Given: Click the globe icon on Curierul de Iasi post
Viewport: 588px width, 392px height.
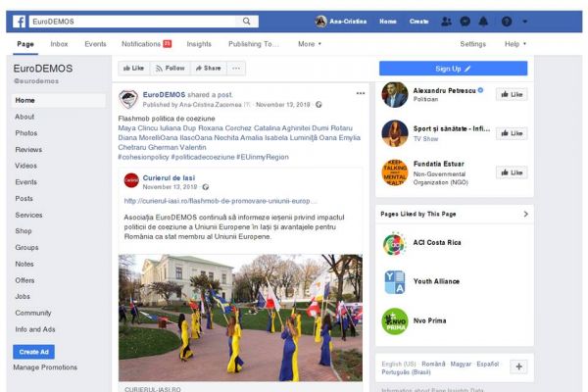Looking at the screenshot, I should (x=206, y=187).
